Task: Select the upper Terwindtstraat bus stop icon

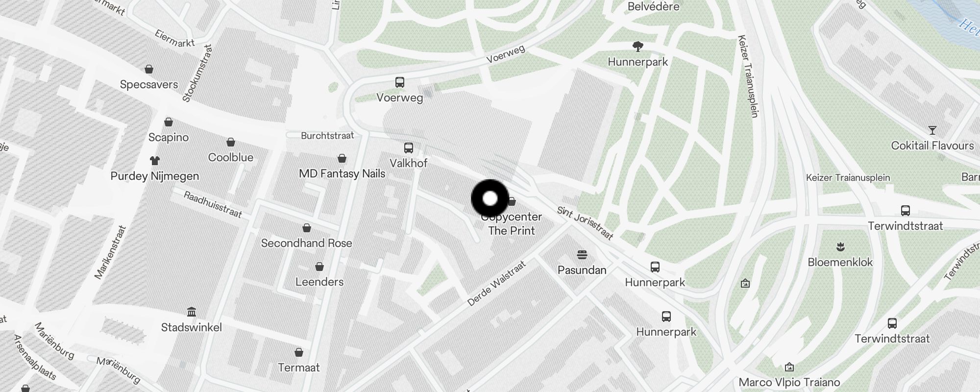Action: click(905, 211)
